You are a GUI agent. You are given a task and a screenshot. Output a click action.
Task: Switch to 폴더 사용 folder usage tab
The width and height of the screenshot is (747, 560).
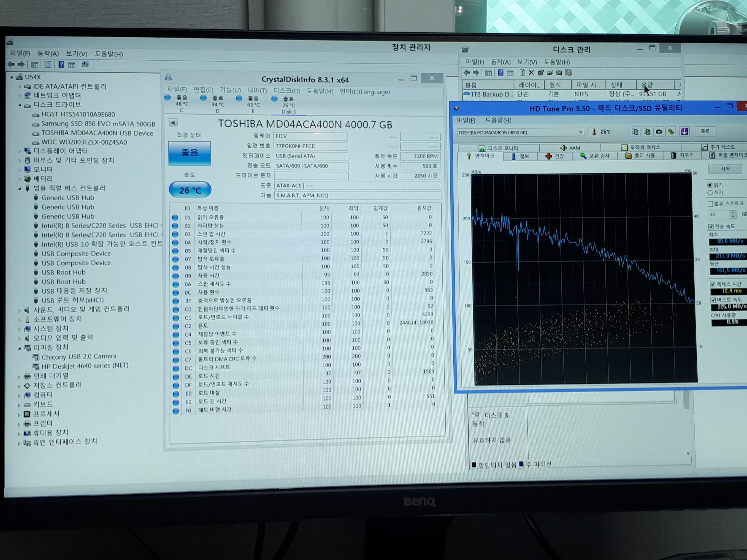point(640,155)
